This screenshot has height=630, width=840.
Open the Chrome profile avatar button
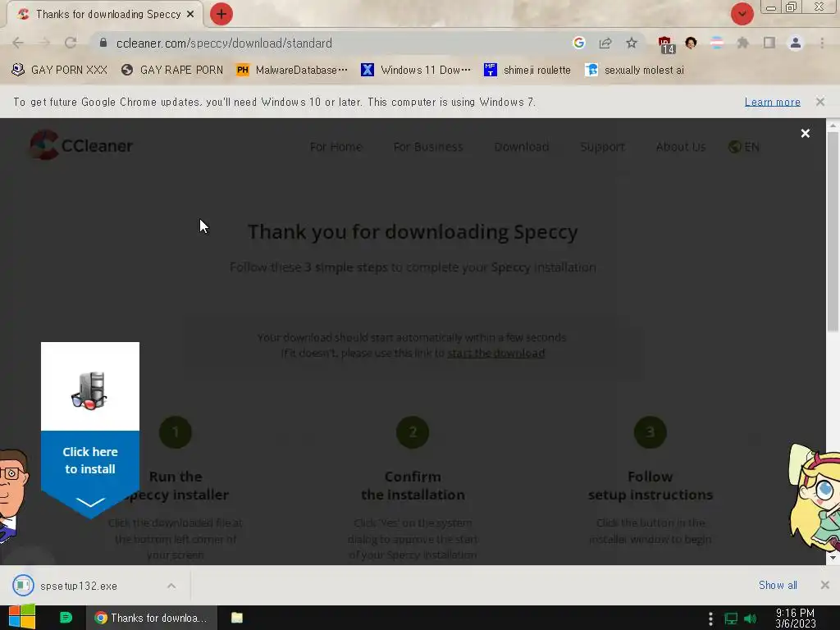pos(796,43)
